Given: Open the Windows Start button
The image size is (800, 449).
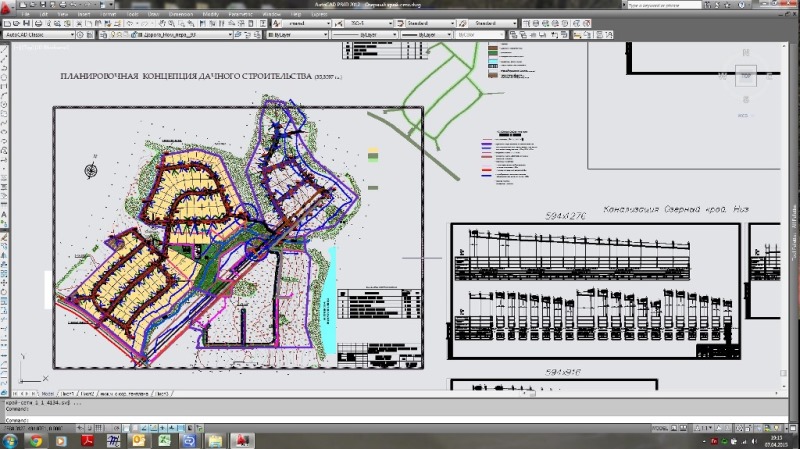Looking at the screenshot, I should pyautogui.click(x=10, y=440).
